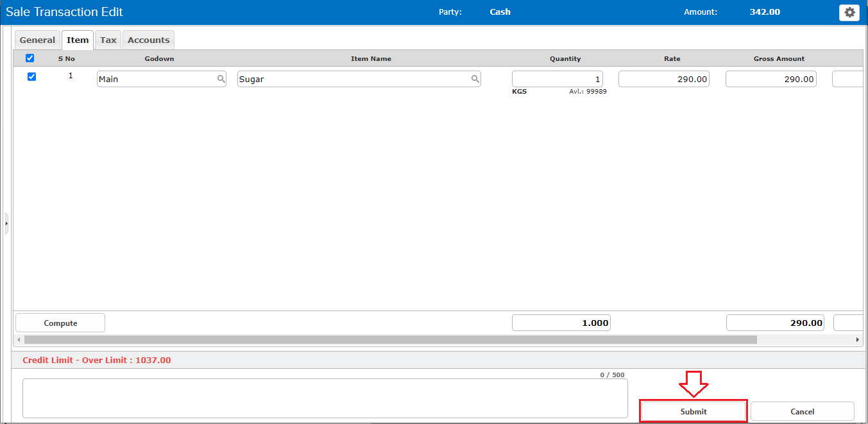868x424 pixels.
Task: Click the Quantity input field
Action: coord(557,79)
